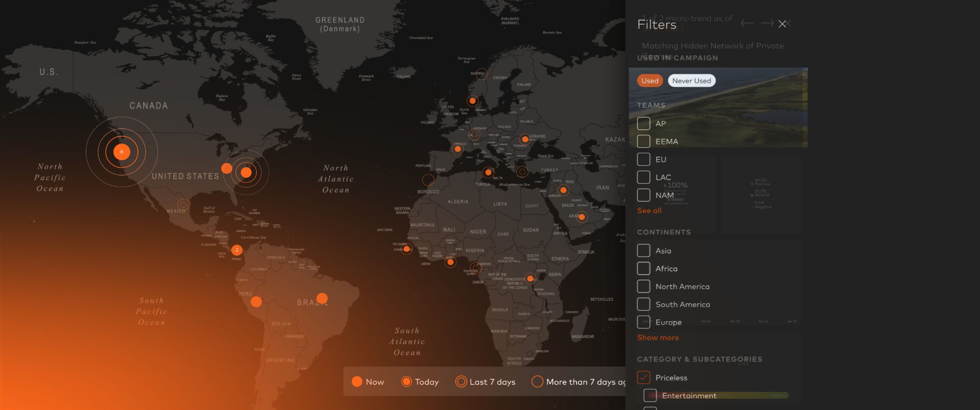Go to previous micro-trend arrow

coord(747,23)
